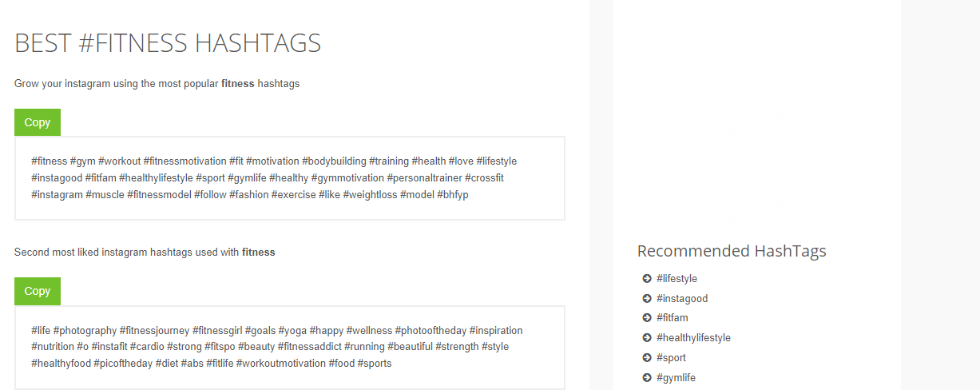Click the arrow icon beside #sport
This screenshot has height=390, width=980.
[x=647, y=358]
